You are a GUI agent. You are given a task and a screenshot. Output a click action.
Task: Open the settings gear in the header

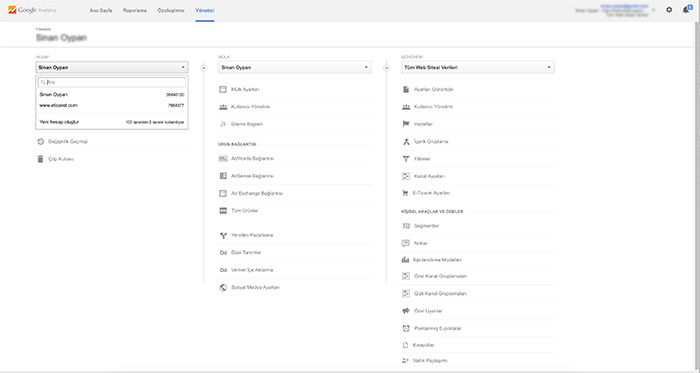[669, 10]
